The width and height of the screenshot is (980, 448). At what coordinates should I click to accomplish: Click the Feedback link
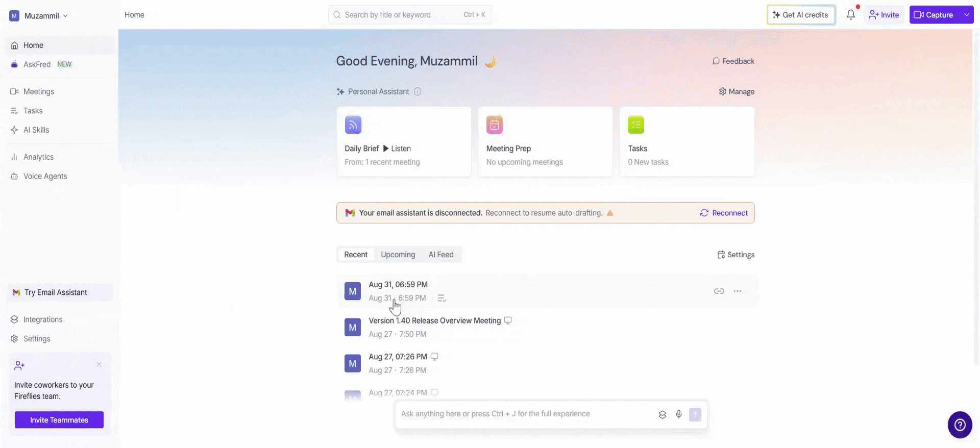(x=733, y=61)
